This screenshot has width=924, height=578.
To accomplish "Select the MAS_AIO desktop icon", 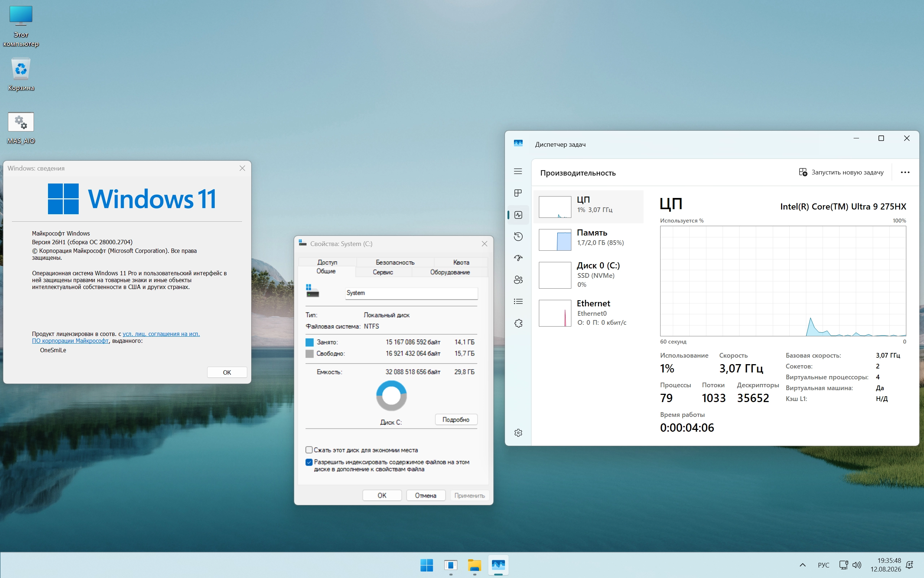I will coord(21,128).
